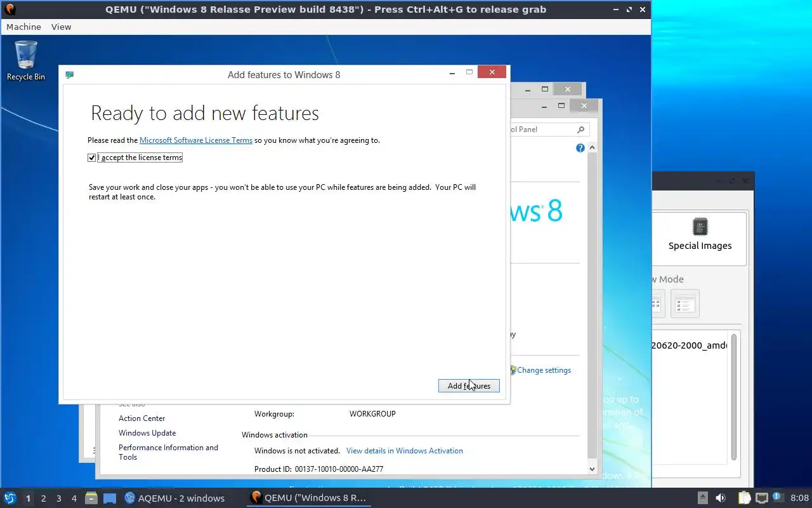Open Performance Information and Tools link
Image resolution: width=812 pixels, height=508 pixels.
point(168,452)
